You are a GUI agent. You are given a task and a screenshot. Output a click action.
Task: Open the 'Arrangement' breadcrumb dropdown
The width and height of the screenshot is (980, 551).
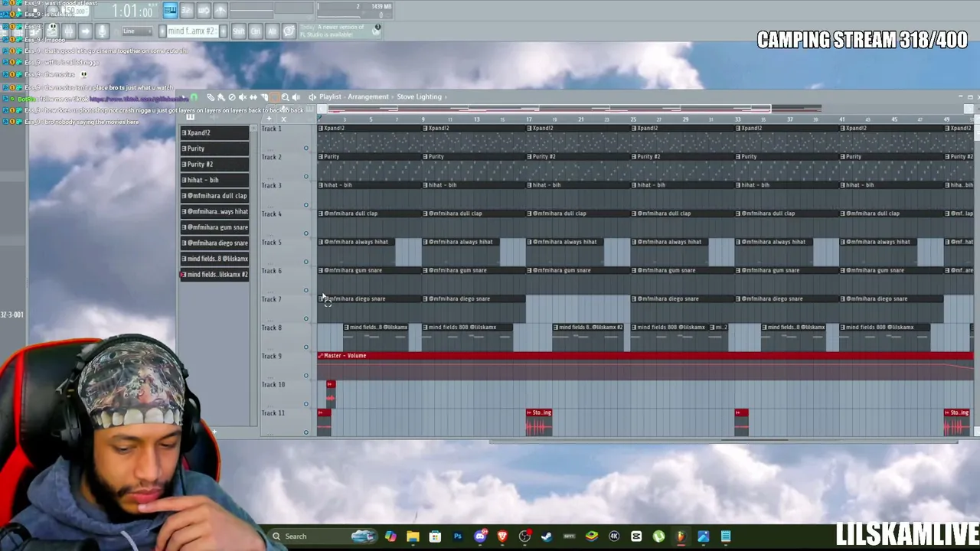pos(368,97)
